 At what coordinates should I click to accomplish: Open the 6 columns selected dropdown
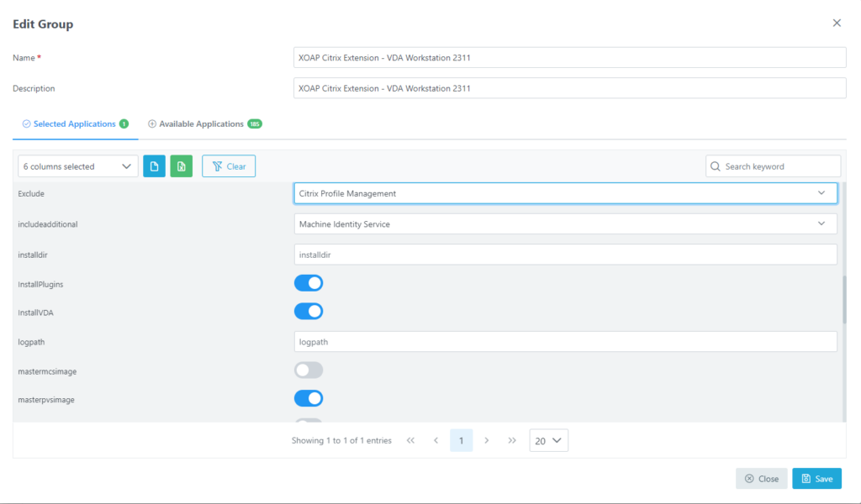pos(78,166)
